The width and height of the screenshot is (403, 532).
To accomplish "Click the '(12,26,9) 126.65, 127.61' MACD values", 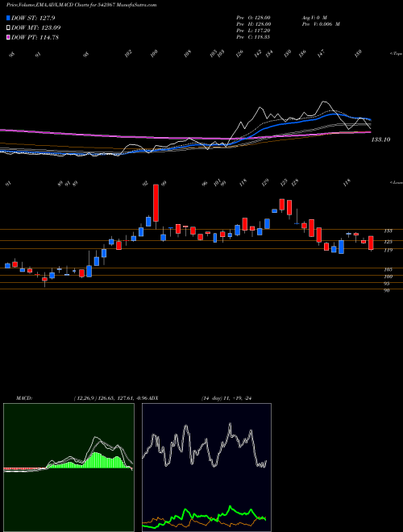I will [103, 397].
